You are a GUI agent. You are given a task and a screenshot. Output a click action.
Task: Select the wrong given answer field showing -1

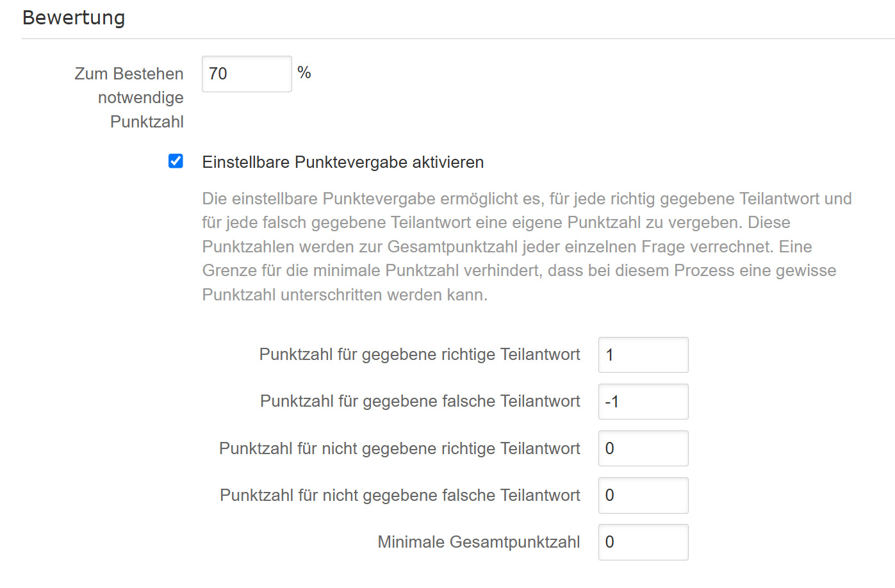(643, 402)
